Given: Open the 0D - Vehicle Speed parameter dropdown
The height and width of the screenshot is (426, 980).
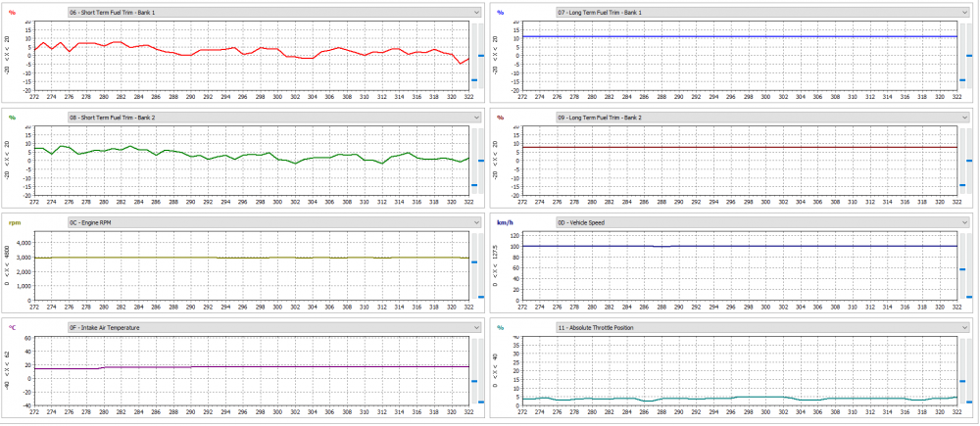Looking at the screenshot, I should [762, 221].
